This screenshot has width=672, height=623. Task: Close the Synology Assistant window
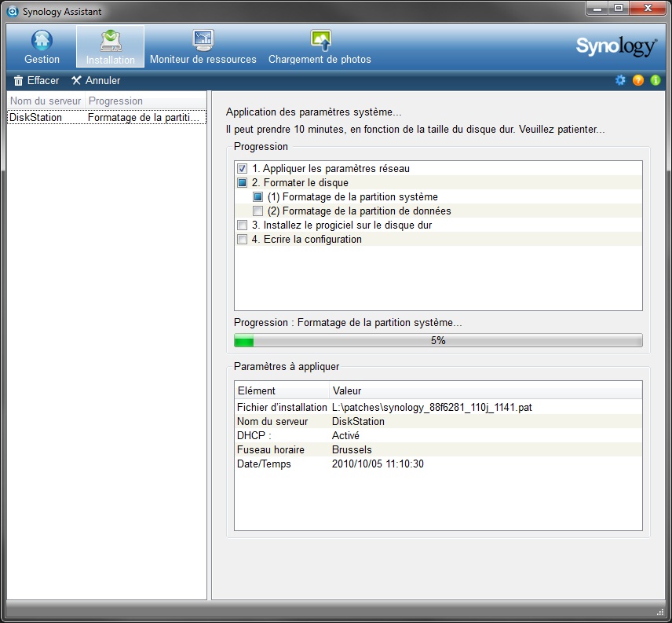click(648, 8)
